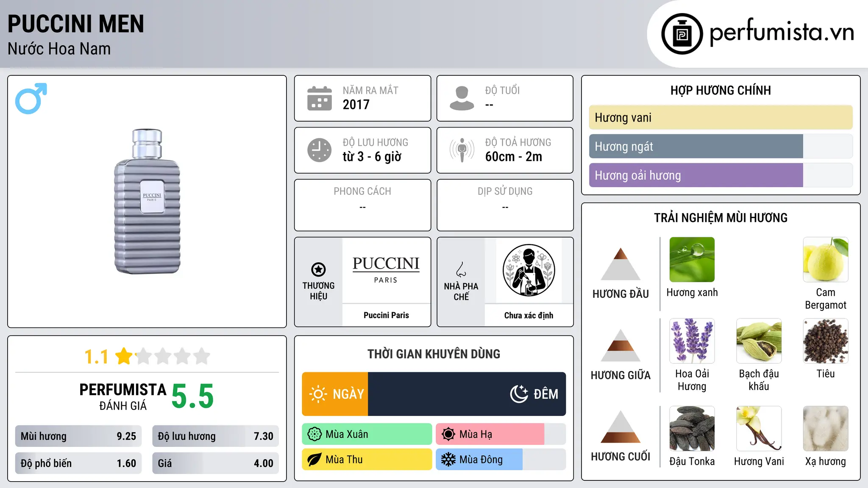Click the Hương cuối pyramid icon

pyautogui.click(x=620, y=427)
